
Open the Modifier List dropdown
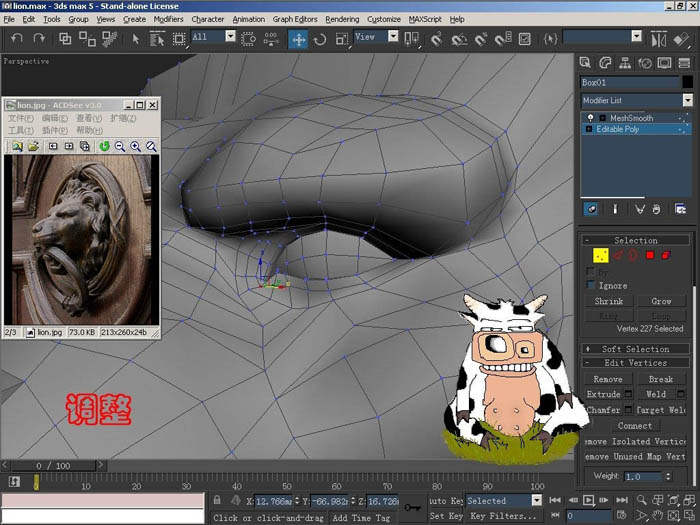(x=687, y=100)
